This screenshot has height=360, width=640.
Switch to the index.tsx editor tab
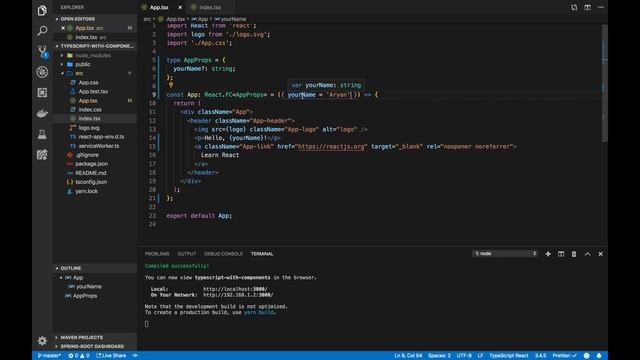(x=210, y=7)
